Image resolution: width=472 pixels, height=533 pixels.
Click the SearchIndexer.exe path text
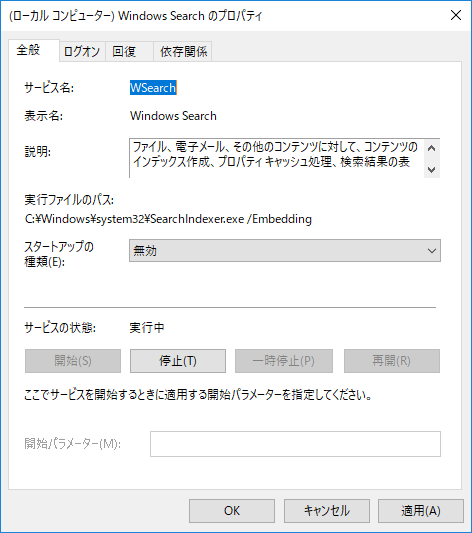click(168, 219)
